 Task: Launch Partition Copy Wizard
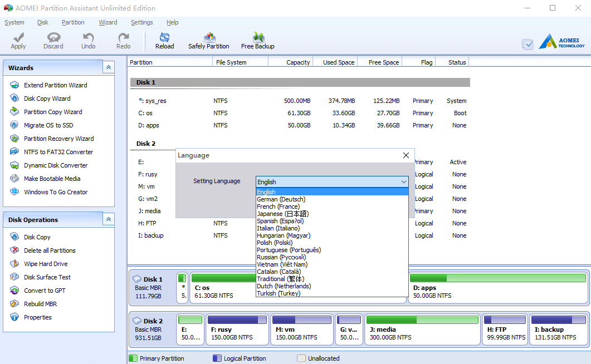pyautogui.click(x=53, y=112)
